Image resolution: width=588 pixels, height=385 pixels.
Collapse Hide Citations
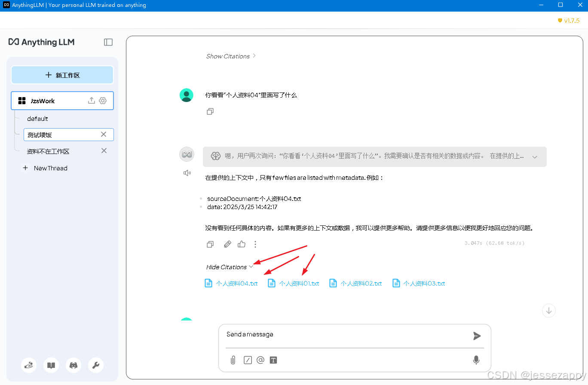(230, 267)
